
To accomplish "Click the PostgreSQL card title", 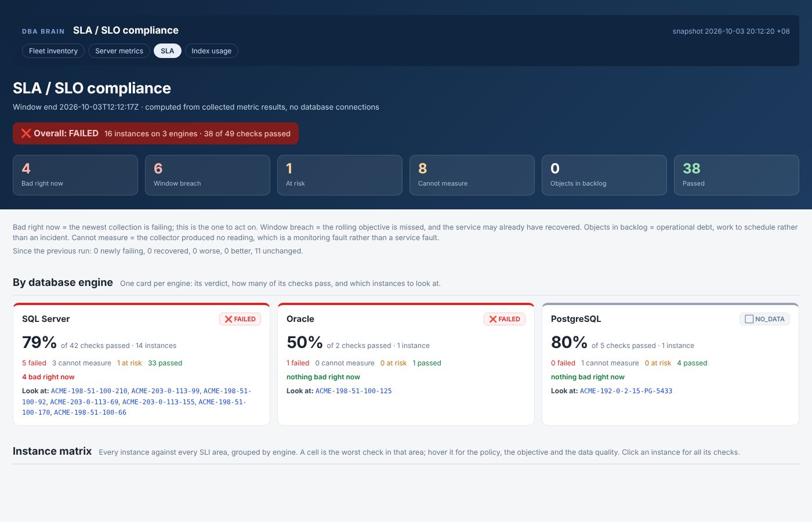I will pyautogui.click(x=576, y=319).
